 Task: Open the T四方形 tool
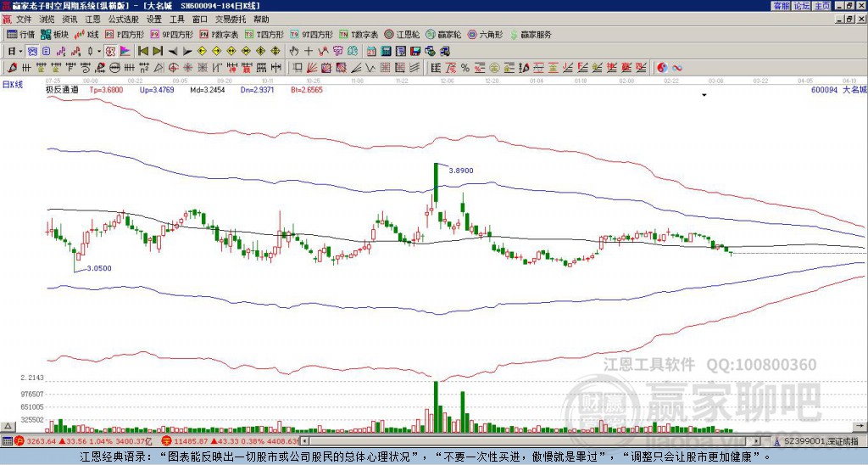[x=264, y=34]
